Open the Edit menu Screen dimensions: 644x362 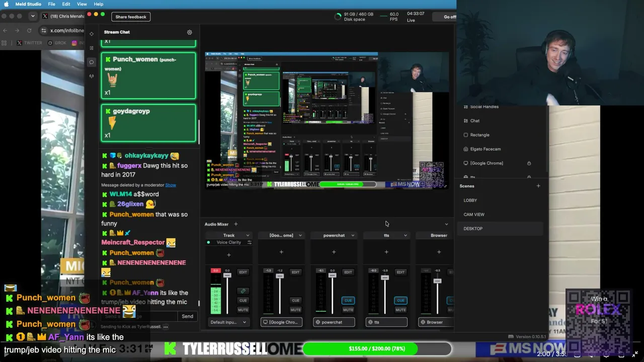66,4
